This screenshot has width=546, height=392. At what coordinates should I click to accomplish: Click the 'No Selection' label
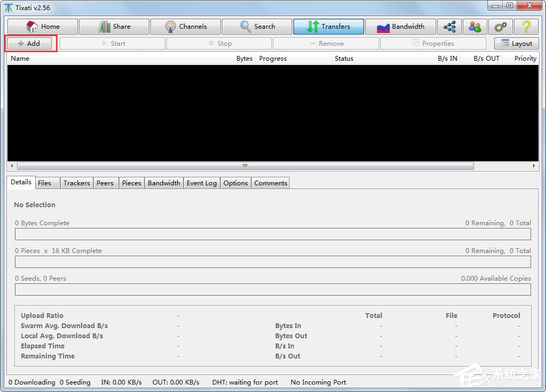point(35,205)
